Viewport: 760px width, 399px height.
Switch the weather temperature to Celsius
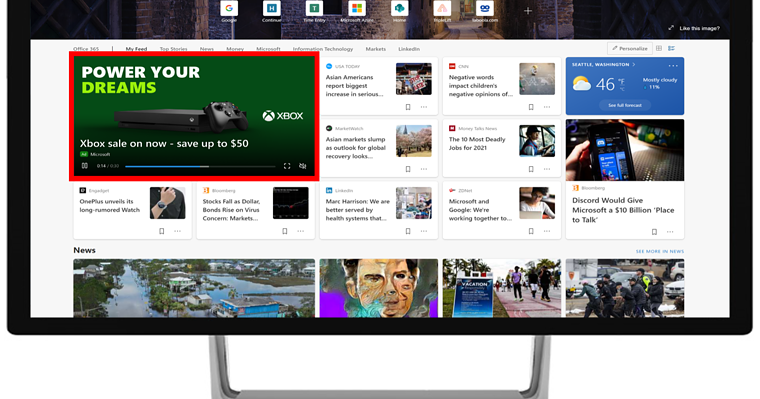[x=622, y=89]
